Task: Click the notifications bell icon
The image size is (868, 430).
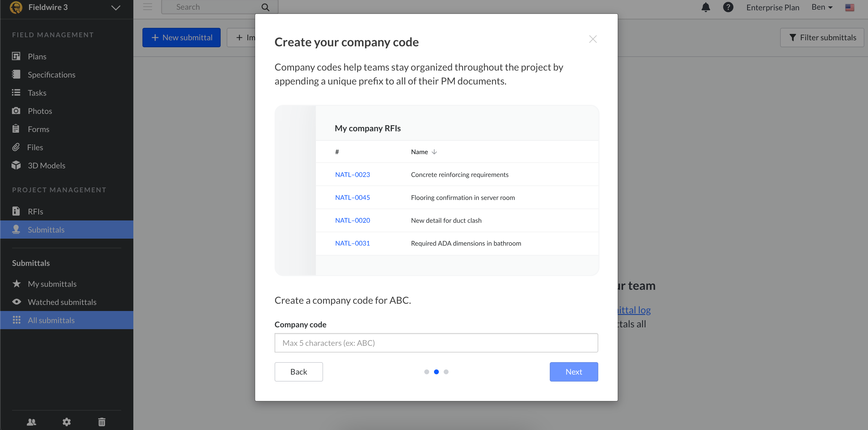Action: coord(706,7)
